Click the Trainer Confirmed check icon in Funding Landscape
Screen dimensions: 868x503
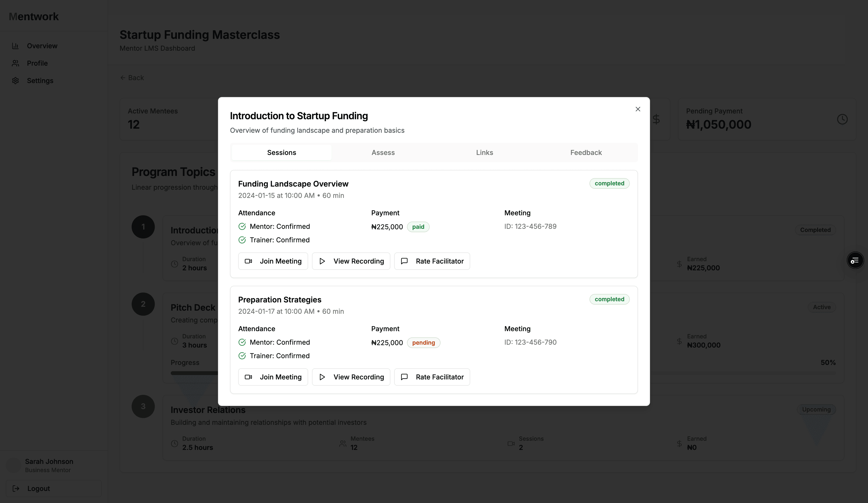(x=242, y=240)
